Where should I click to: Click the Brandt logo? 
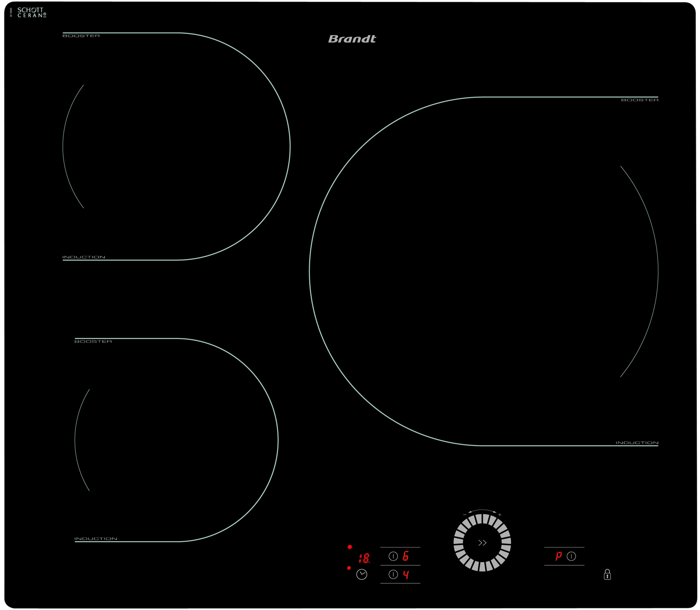point(352,39)
